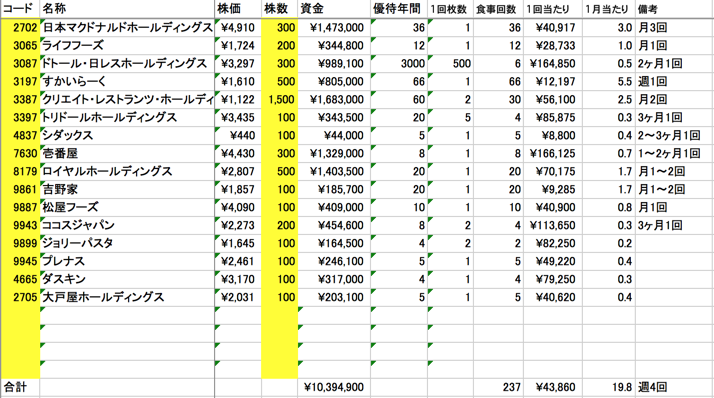Click the total meals cell 237
714x398 pixels.
pos(498,388)
